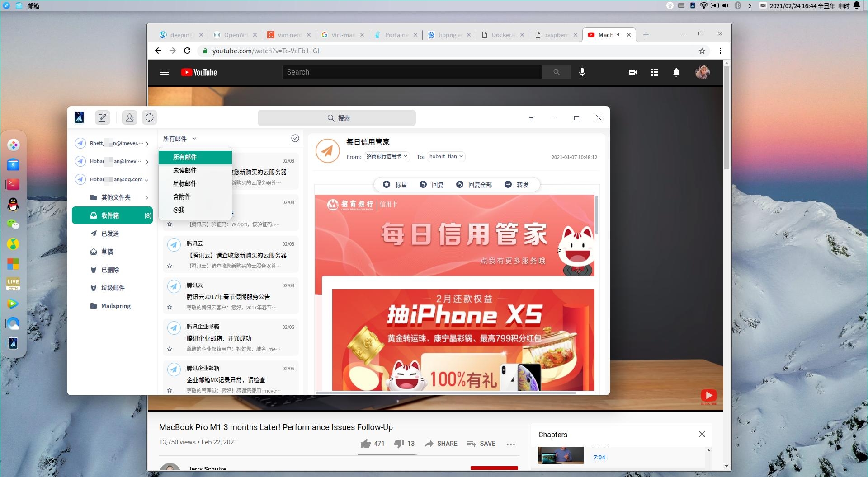Choose @我 from the filter menu

(195, 210)
